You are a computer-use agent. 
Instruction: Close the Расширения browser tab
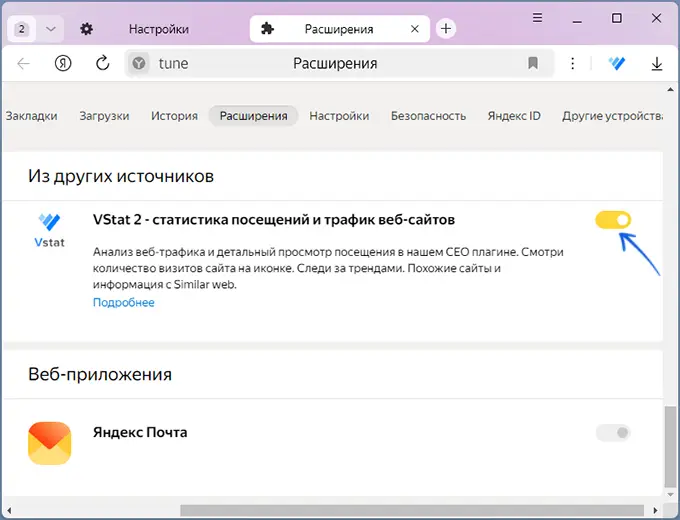tap(415, 29)
